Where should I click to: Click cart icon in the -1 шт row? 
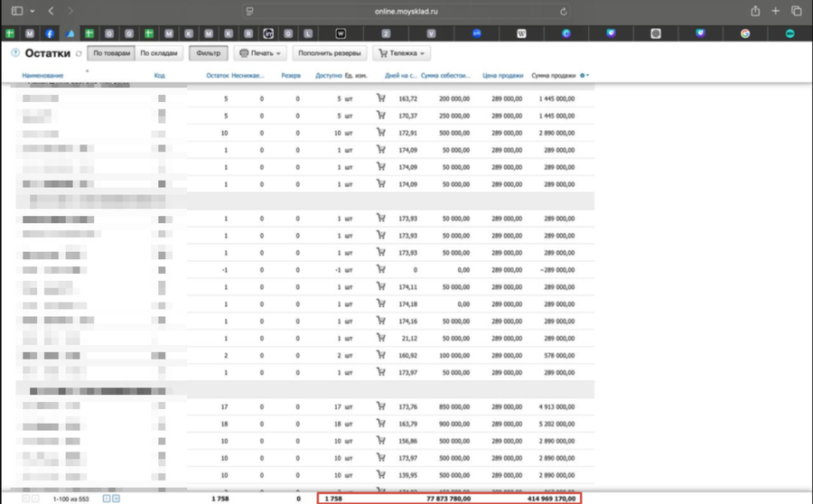coord(381,269)
